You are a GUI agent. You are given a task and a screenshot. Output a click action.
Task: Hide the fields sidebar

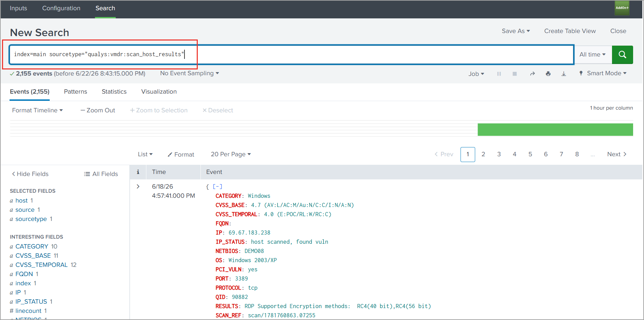30,174
